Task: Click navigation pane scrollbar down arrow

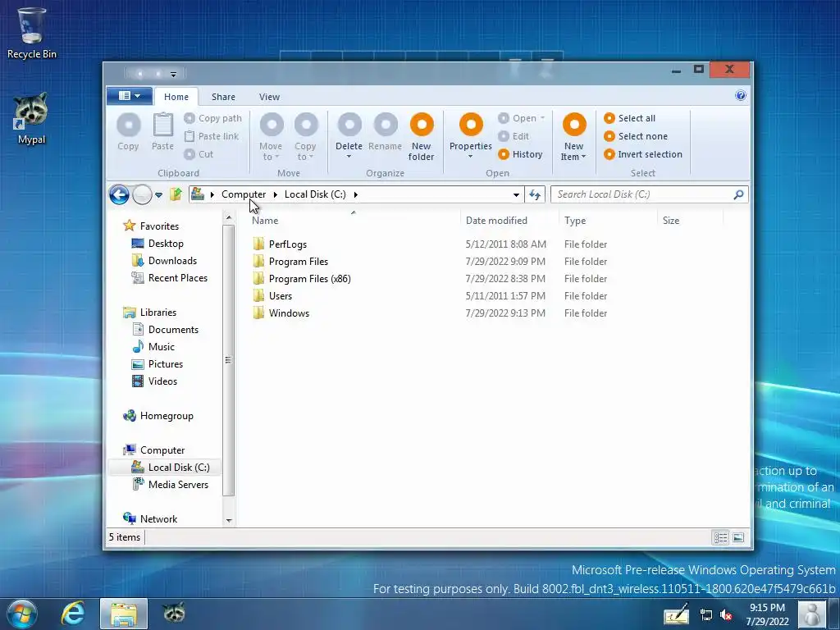Action: tap(229, 520)
